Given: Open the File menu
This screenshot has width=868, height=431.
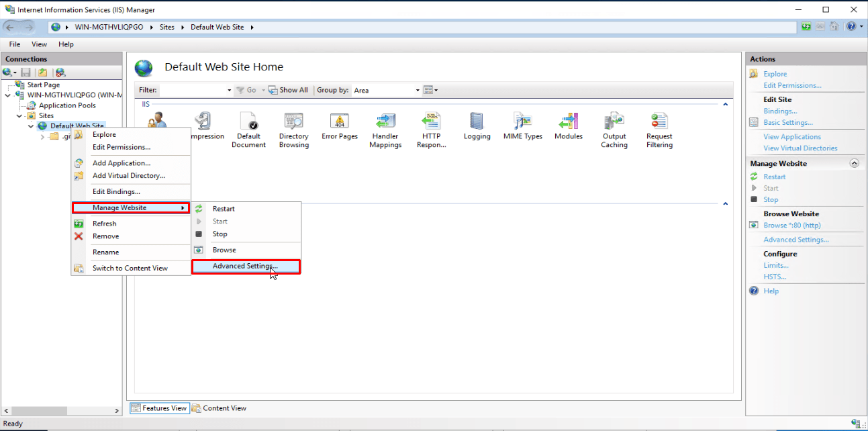Looking at the screenshot, I should pyautogui.click(x=15, y=44).
